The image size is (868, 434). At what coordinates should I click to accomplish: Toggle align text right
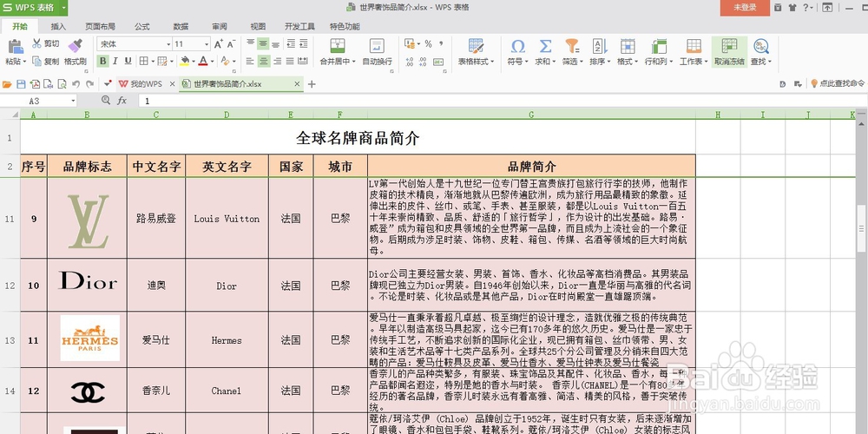click(276, 61)
